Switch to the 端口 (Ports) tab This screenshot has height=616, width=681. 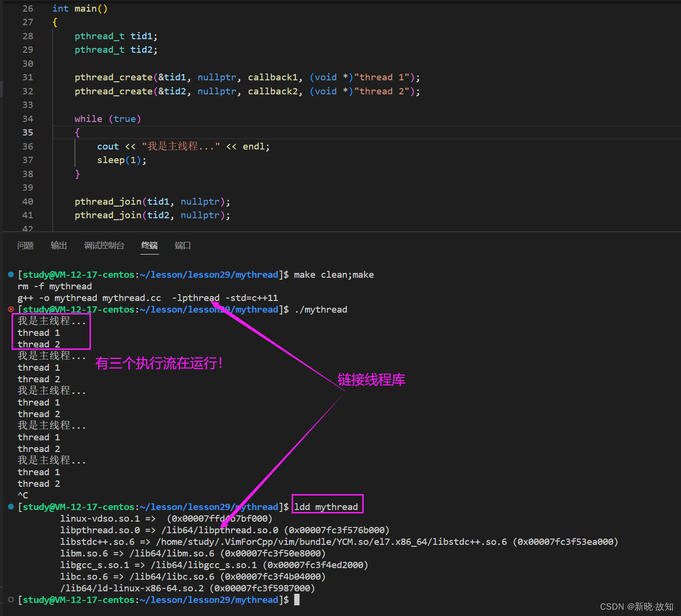pos(182,246)
